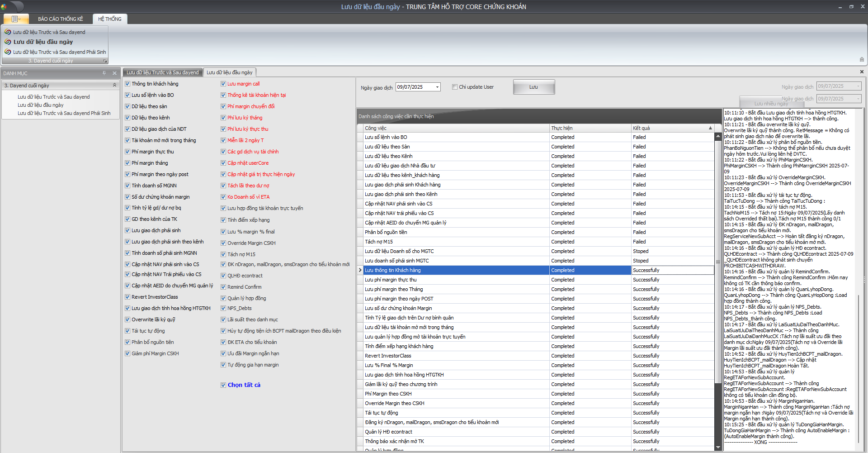Open the application menu button left of BÁO CÁO THỐNG KÊ
The height and width of the screenshot is (453, 868).
click(x=16, y=19)
